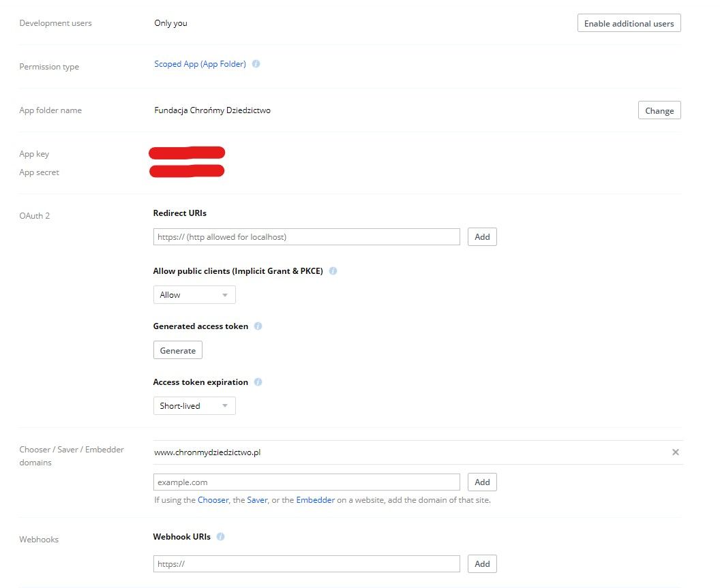
Task: Open the Chooser documentation link
Action: tap(213, 500)
